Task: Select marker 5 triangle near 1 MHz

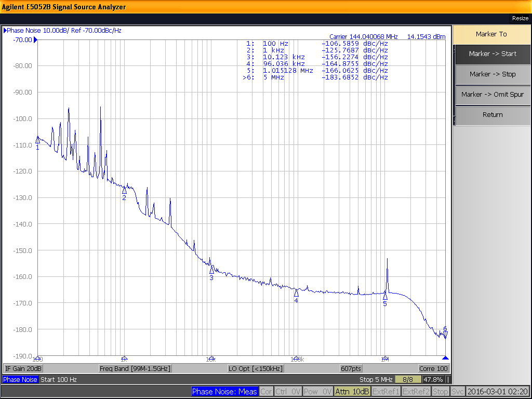Action: click(385, 297)
